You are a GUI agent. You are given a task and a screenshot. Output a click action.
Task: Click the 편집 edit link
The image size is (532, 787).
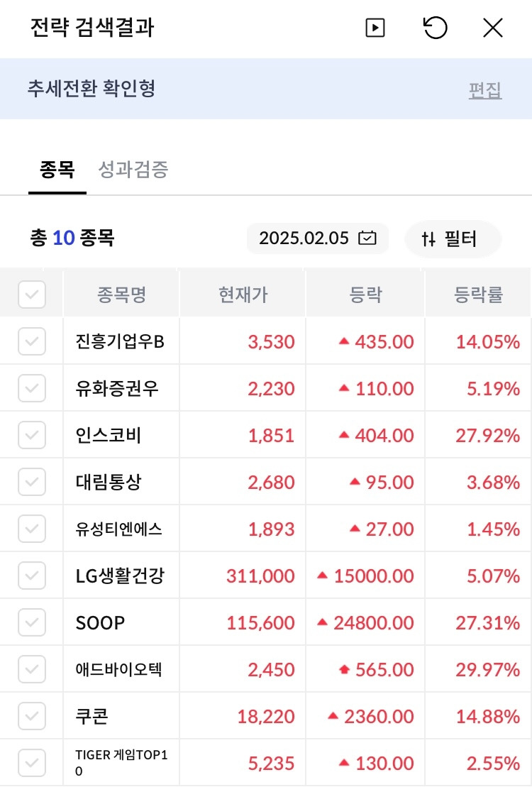pyautogui.click(x=485, y=90)
